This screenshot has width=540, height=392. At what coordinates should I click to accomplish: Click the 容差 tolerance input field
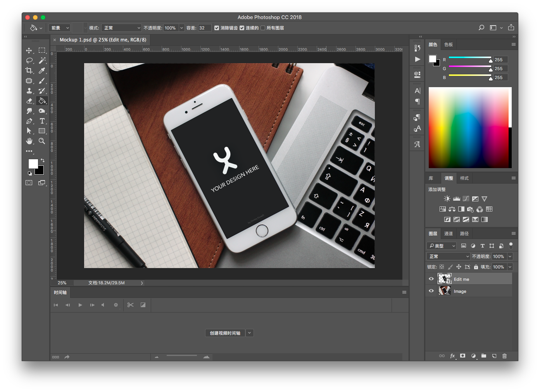pyautogui.click(x=204, y=28)
